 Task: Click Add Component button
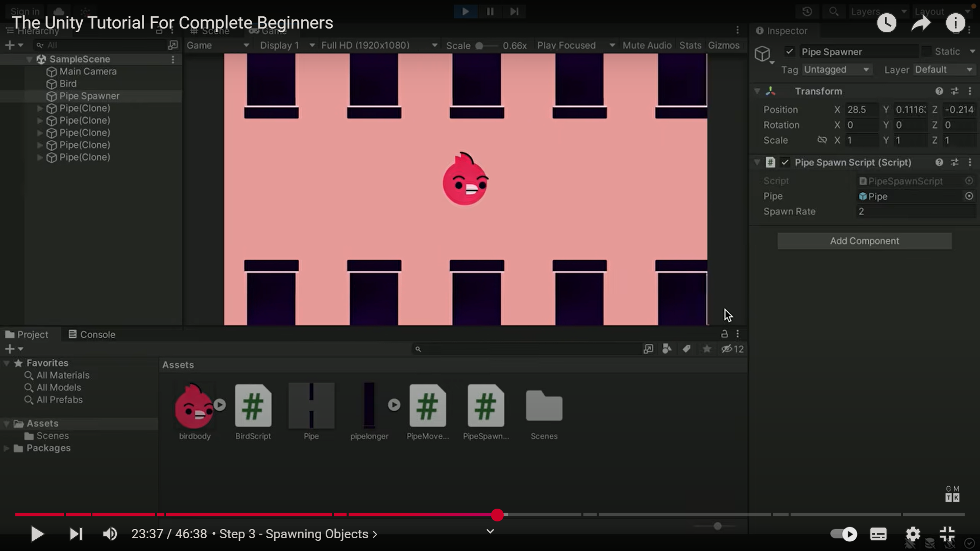(864, 241)
